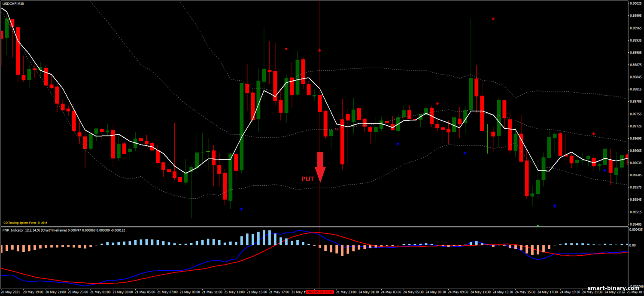644x296 pixels.
Task: Click the 24 May 21:30 time label
Action: tap(593, 292)
